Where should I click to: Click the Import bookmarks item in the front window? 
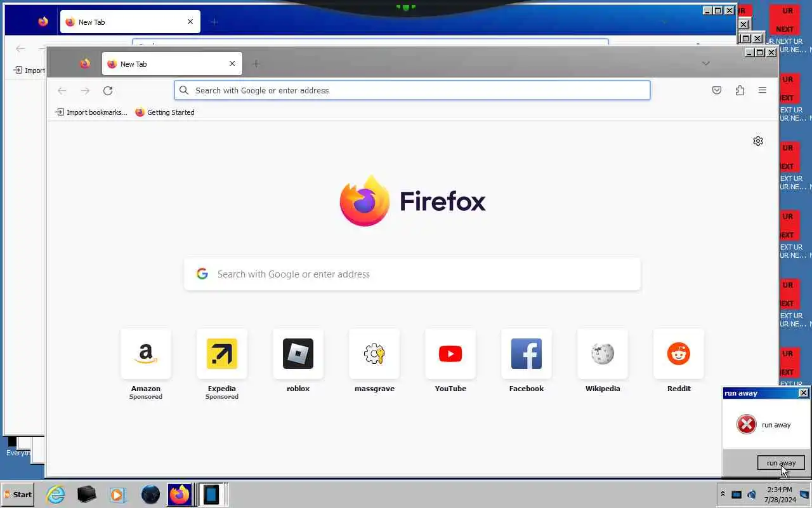[x=91, y=112]
